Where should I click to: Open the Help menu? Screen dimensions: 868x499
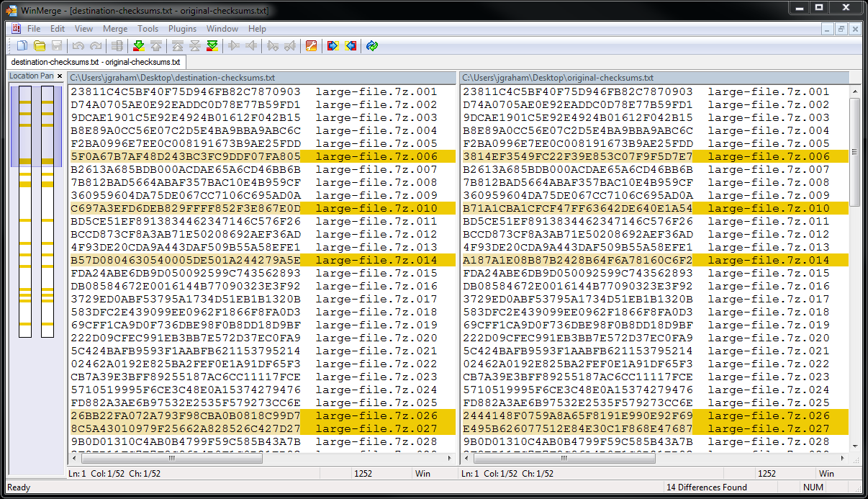pyautogui.click(x=257, y=29)
